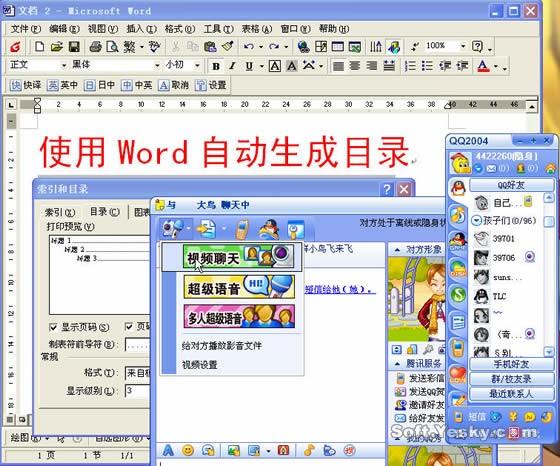Toggle Italic formatting button
Image resolution: width=560 pixels, height=466 pixels.
[x=232, y=66]
